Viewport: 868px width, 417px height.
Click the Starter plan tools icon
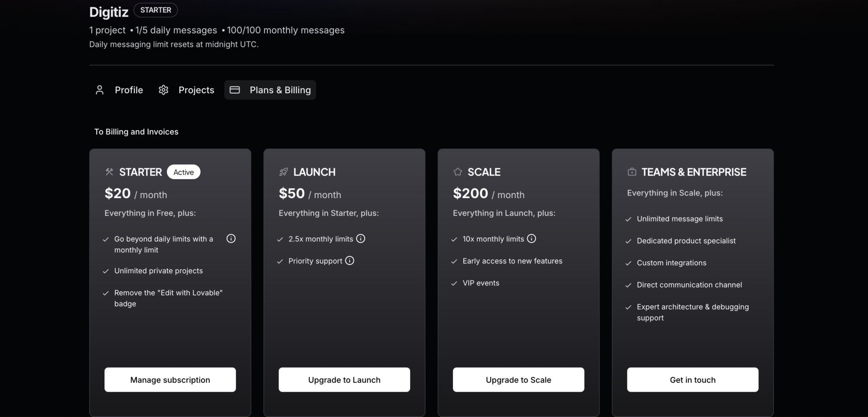pyautogui.click(x=109, y=172)
